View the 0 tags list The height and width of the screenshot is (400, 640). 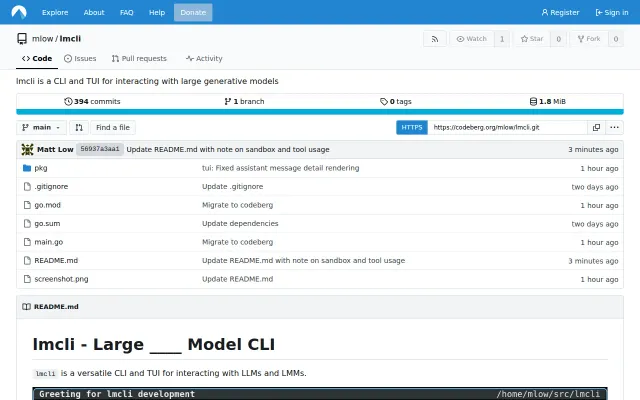tap(396, 101)
